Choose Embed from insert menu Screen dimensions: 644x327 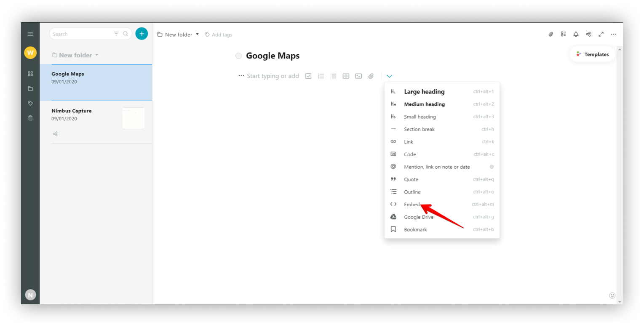click(x=442, y=205)
